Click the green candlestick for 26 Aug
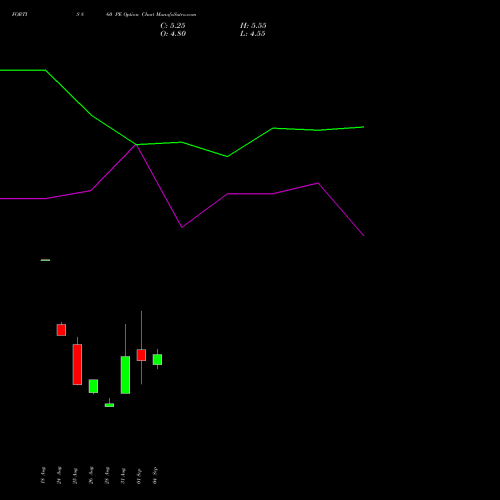 pyautogui.click(x=93, y=386)
